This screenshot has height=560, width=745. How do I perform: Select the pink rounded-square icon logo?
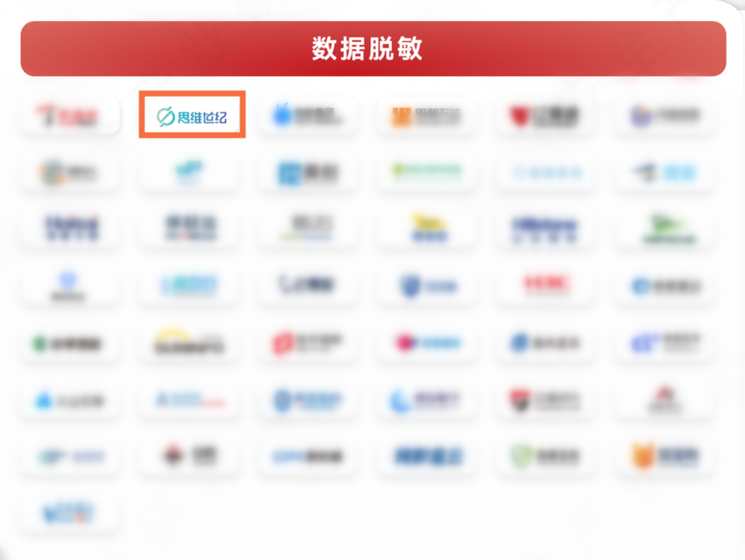[x=307, y=342]
